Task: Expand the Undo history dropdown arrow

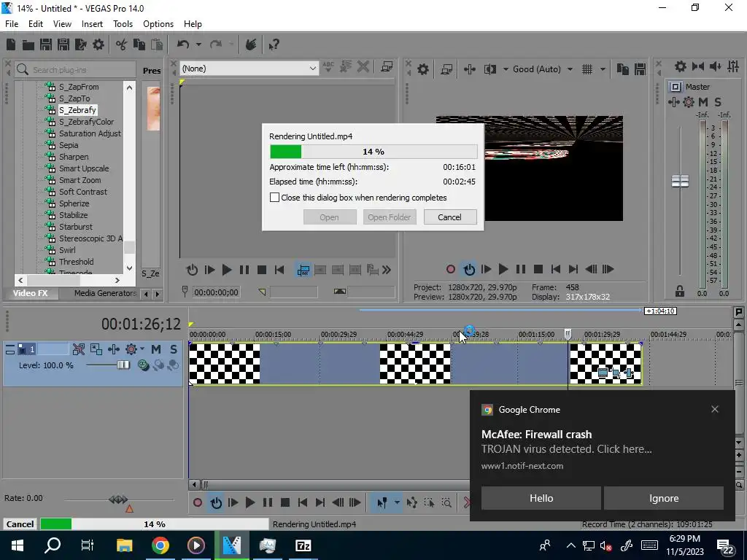Action: point(198,44)
